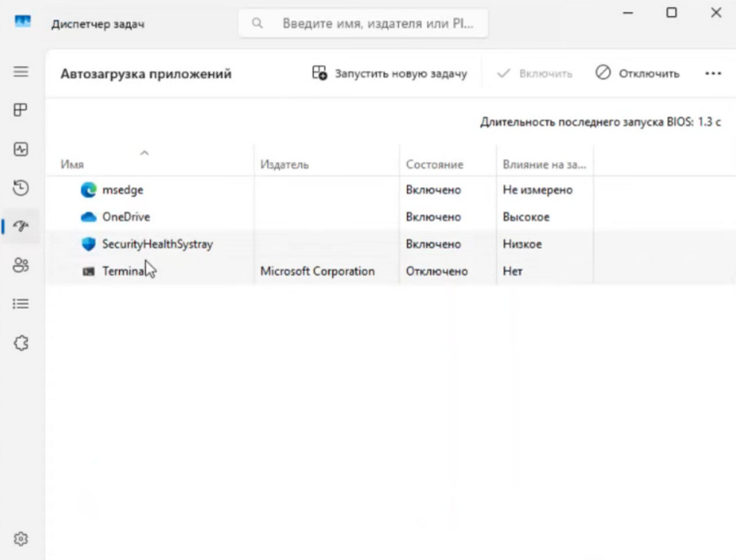Open the hamburger navigation menu
The height and width of the screenshot is (560, 736).
[x=21, y=72]
